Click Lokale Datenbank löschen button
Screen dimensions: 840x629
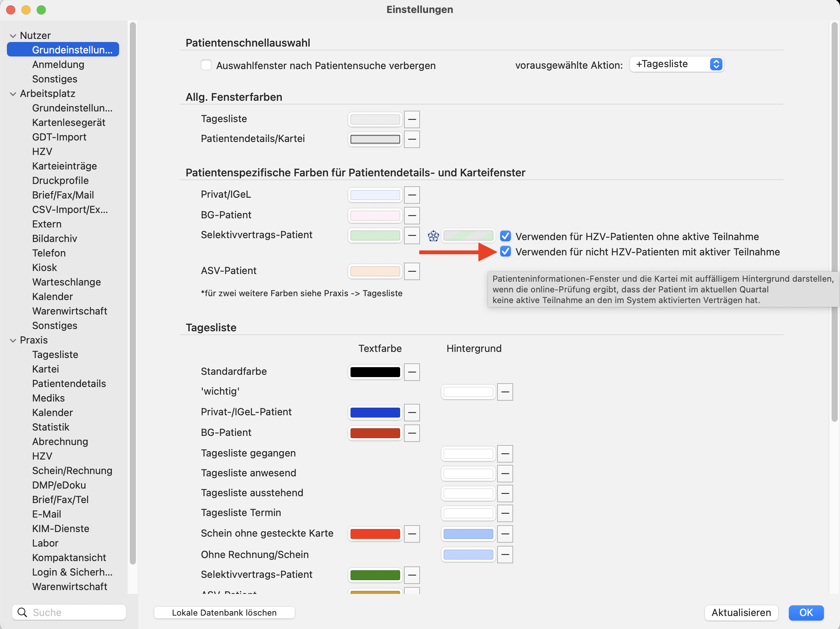pyautogui.click(x=224, y=613)
